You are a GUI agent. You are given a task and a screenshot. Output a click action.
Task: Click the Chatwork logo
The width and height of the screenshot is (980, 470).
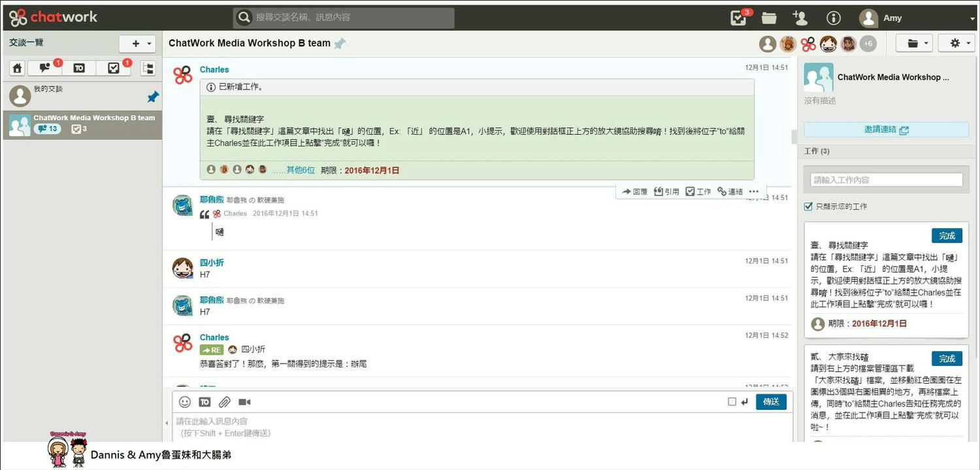[x=54, y=17]
